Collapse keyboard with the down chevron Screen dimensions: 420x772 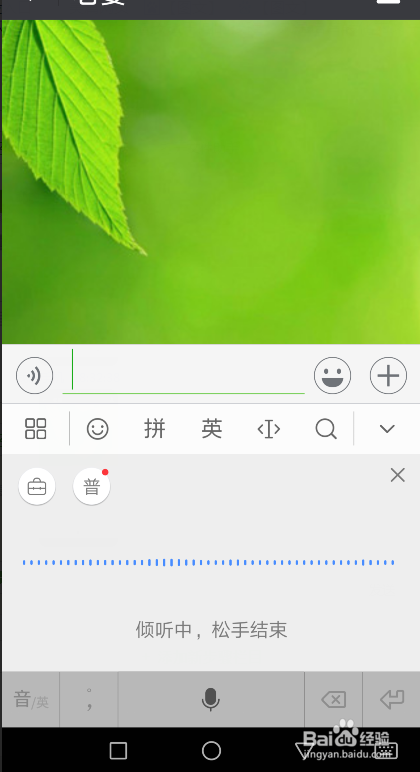[388, 429]
